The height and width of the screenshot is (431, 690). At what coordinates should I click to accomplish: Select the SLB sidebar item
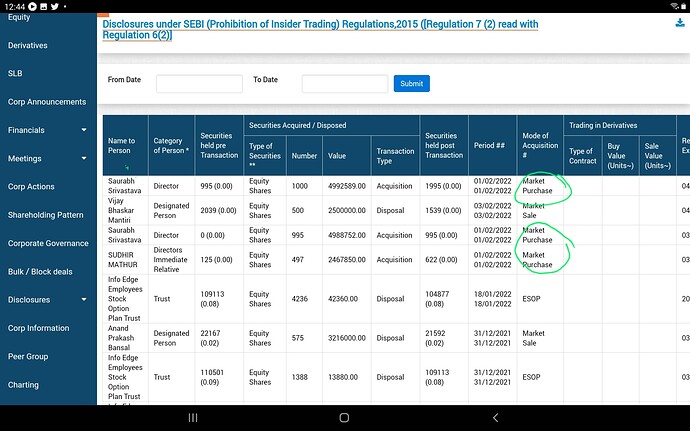15,74
